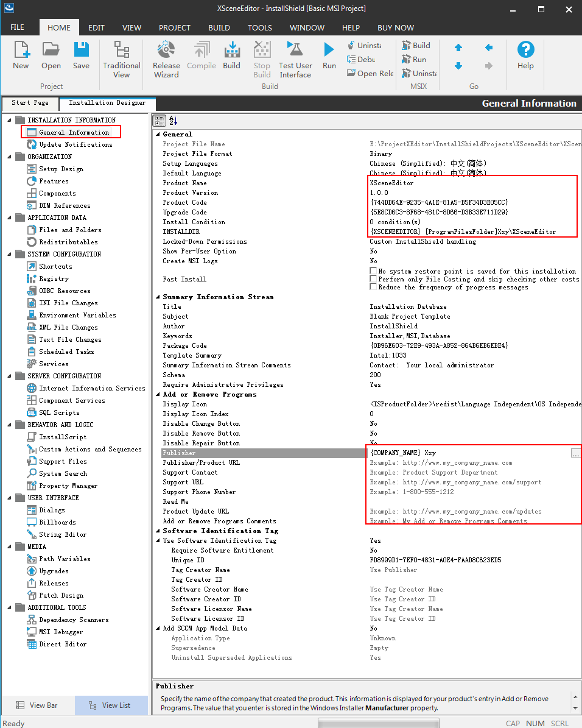
Task: Select General Information in the tree
Action: [x=74, y=132]
